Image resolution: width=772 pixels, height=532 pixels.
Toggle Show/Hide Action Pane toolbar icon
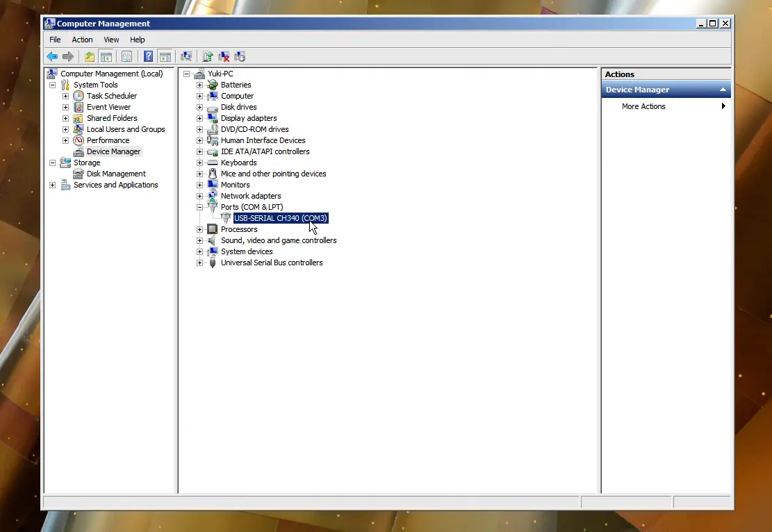[165, 56]
